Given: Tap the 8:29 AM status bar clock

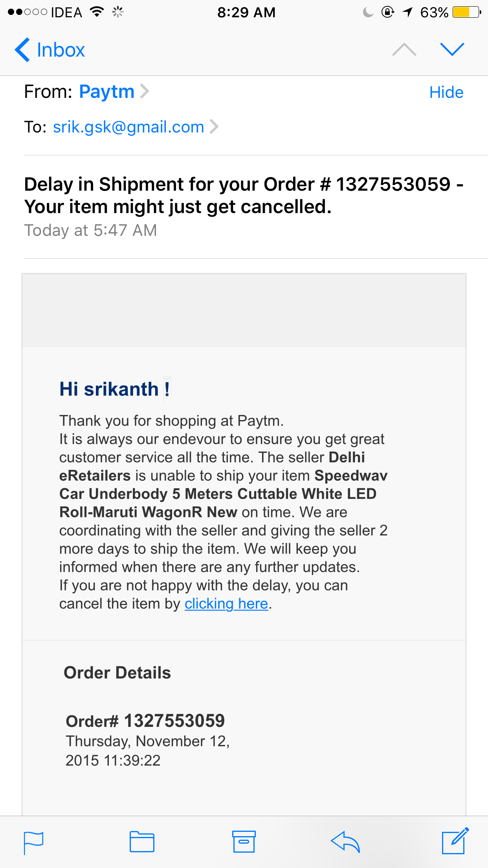Looking at the screenshot, I should click(x=246, y=12).
